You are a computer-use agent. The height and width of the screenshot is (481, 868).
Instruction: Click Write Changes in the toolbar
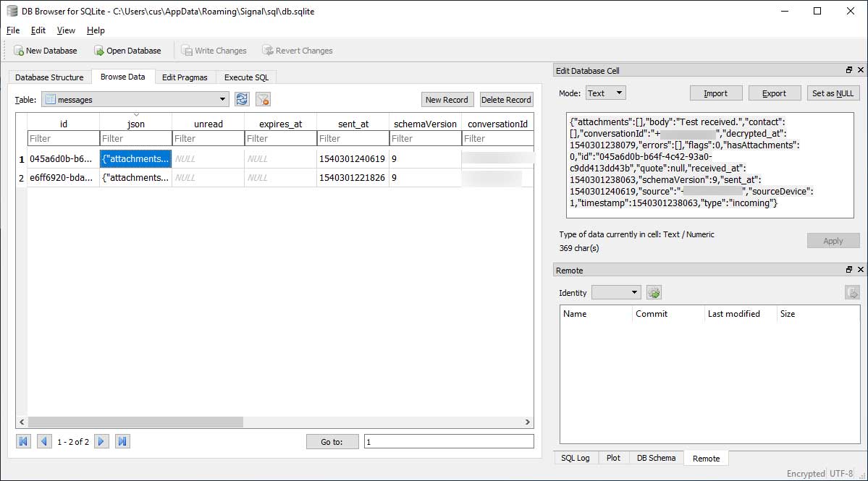(214, 51)
